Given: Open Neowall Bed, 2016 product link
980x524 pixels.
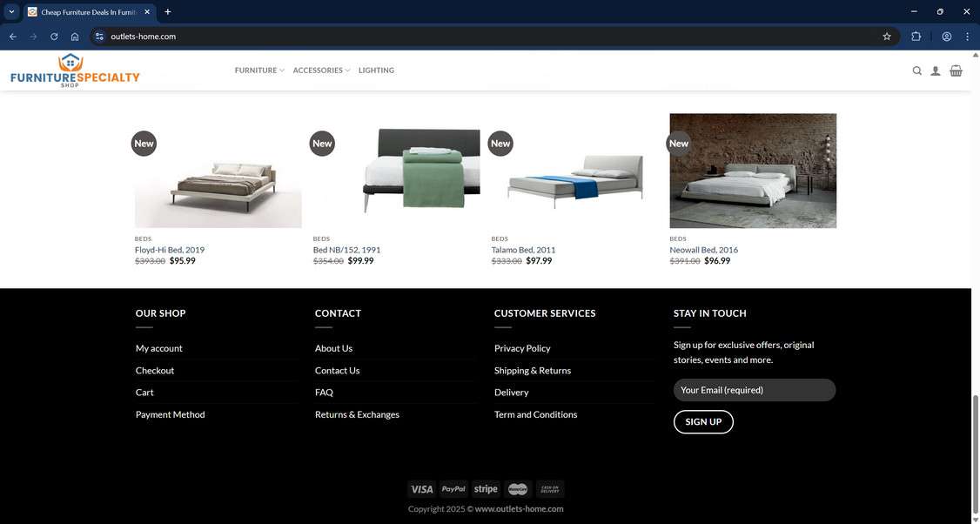Looking at the screenshot, I should click(704, 250).
